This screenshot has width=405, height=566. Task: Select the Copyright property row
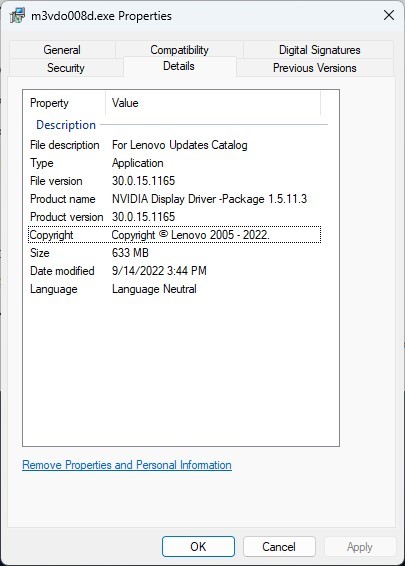(x=175, y=235)
